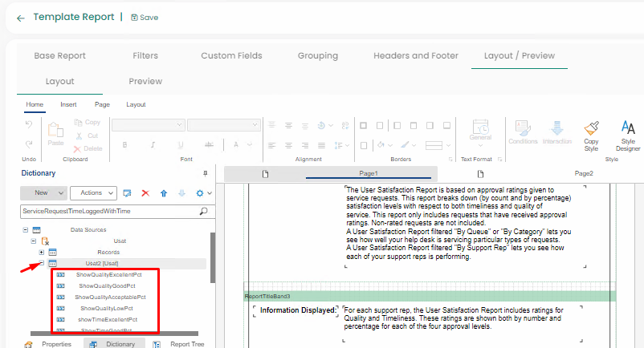Click Delete in the Clipboard group
This screenshot has height=348, width=644.
click(x=88, y=148)
